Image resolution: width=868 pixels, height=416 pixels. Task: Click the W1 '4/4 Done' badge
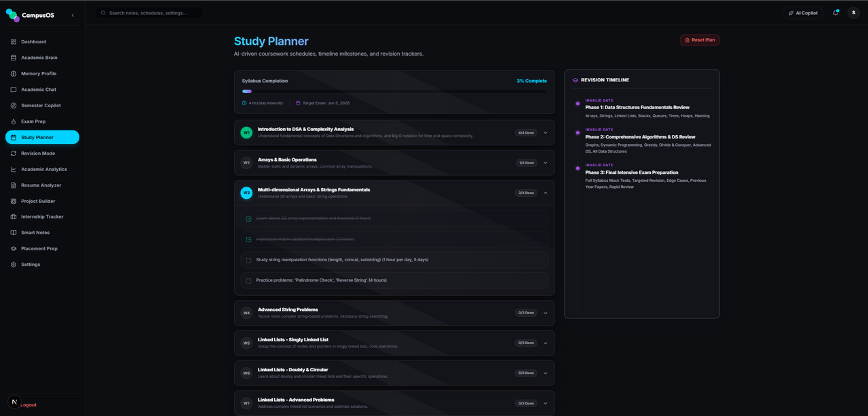pos(526,133)
